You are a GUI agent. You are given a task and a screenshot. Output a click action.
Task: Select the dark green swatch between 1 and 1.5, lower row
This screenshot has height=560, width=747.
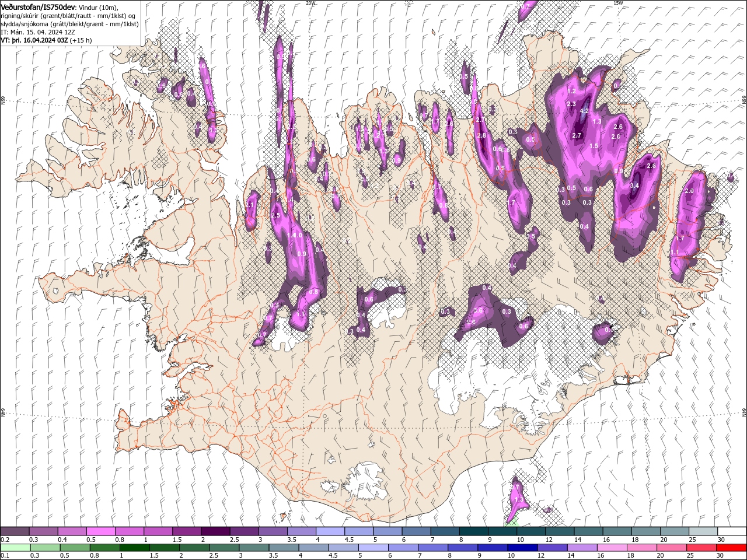134,548
